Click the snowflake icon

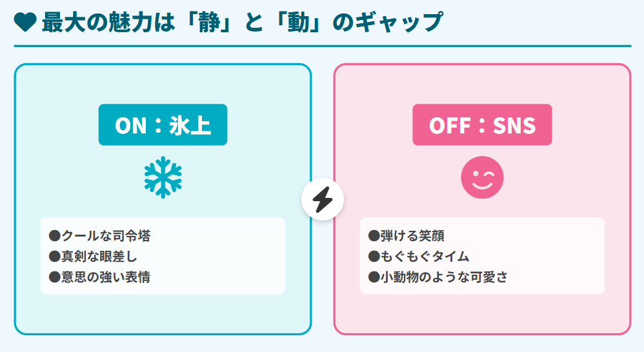(x=163, y=177)
